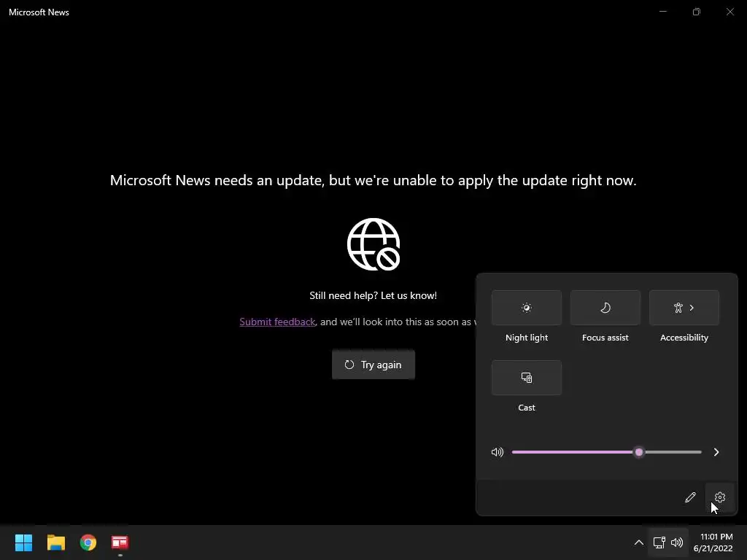Open the Submit feedback link
Viewport: 747px width, 560px height.
(x=277, y=322)
